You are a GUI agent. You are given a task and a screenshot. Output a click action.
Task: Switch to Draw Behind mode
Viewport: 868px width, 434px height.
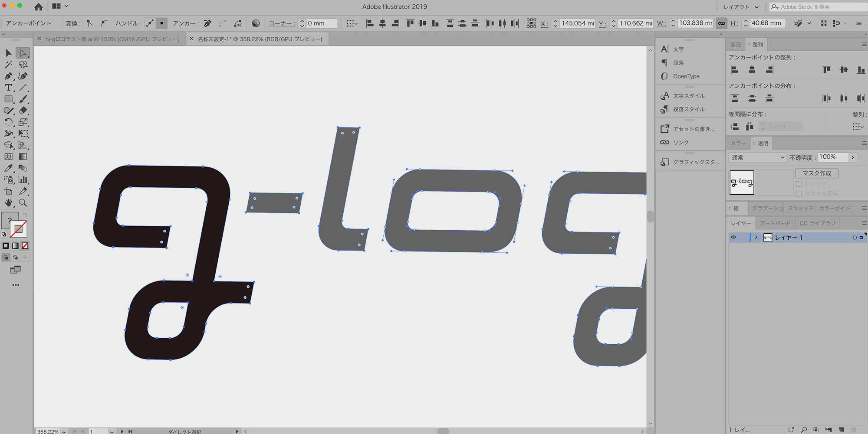pos(15,257)
